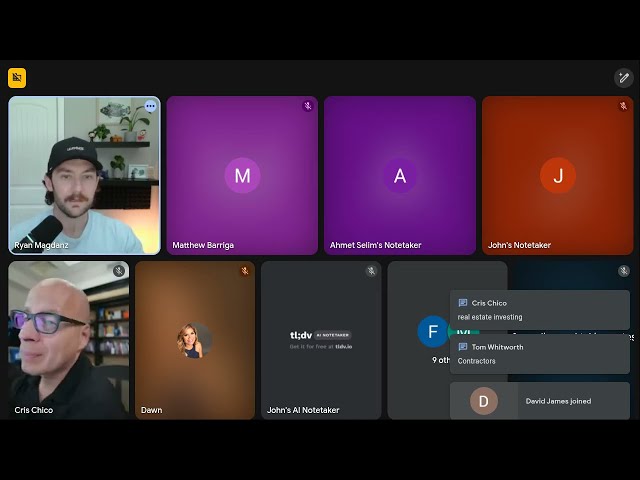This screenshot has width=640, height=480.
Task: Open Cris Chico's 'real estate investing' chat message
Action: tap(540, 310)
